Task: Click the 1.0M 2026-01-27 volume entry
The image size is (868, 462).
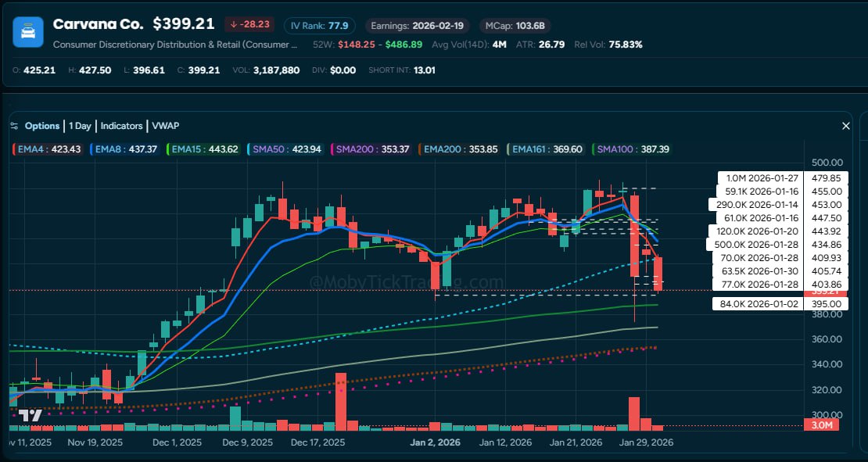Action: [x=758, y=178]
